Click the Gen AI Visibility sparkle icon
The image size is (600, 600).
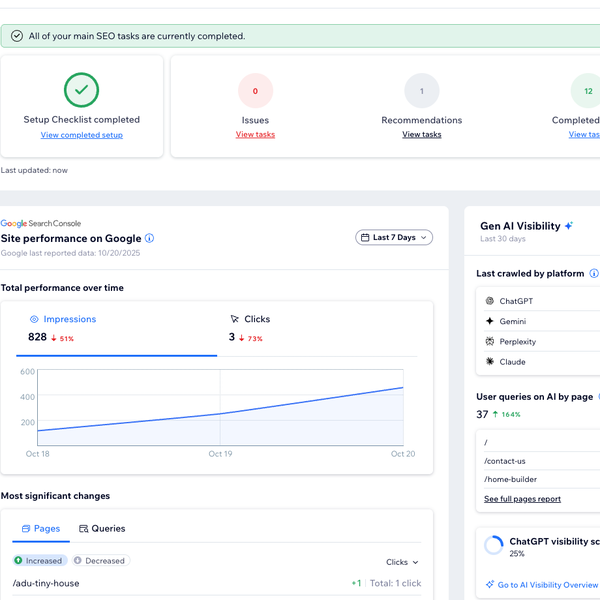569,226
